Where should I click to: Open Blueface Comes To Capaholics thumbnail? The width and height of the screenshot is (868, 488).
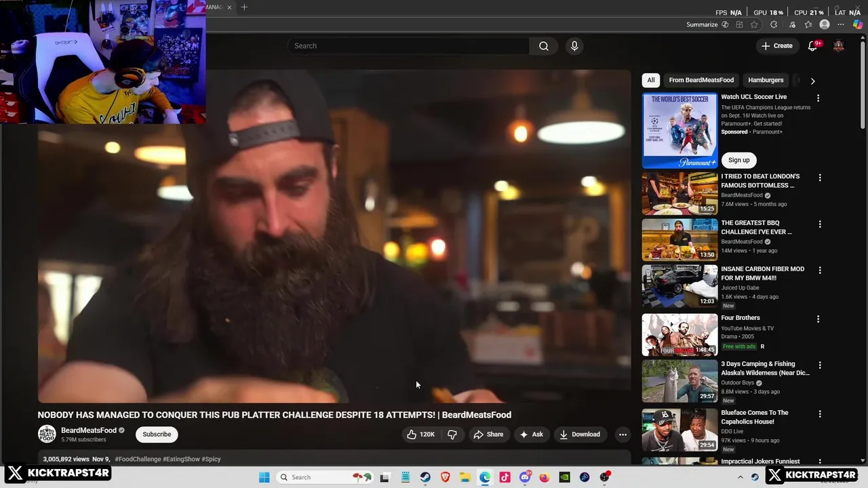click(679, 429)
